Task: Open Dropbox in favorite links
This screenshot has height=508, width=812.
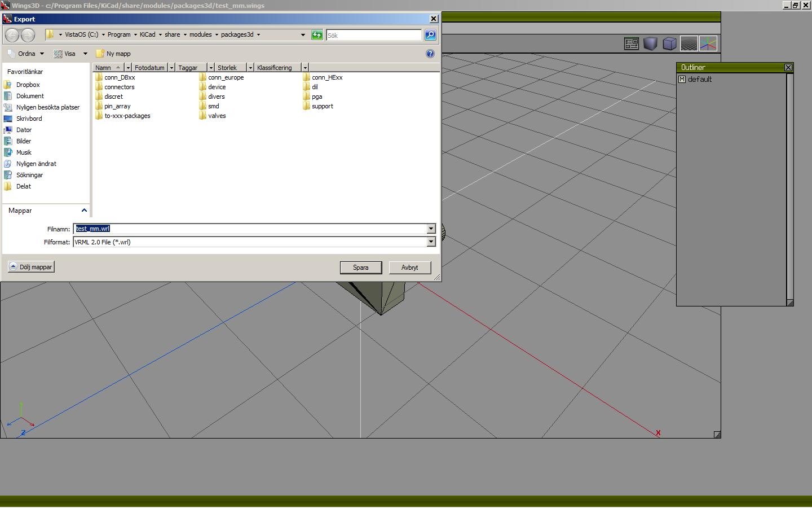Action: pos(28,85)
